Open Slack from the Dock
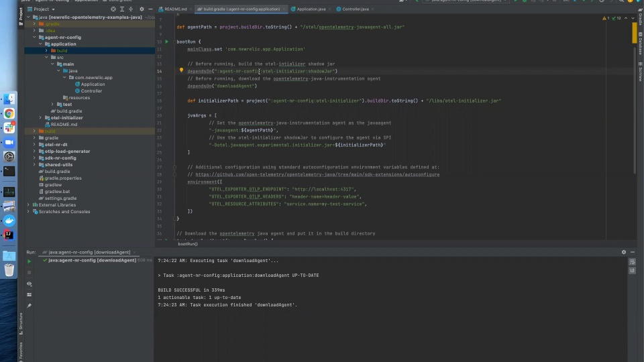Viewport: 644px width, 362px height. [x=9, y=128]
